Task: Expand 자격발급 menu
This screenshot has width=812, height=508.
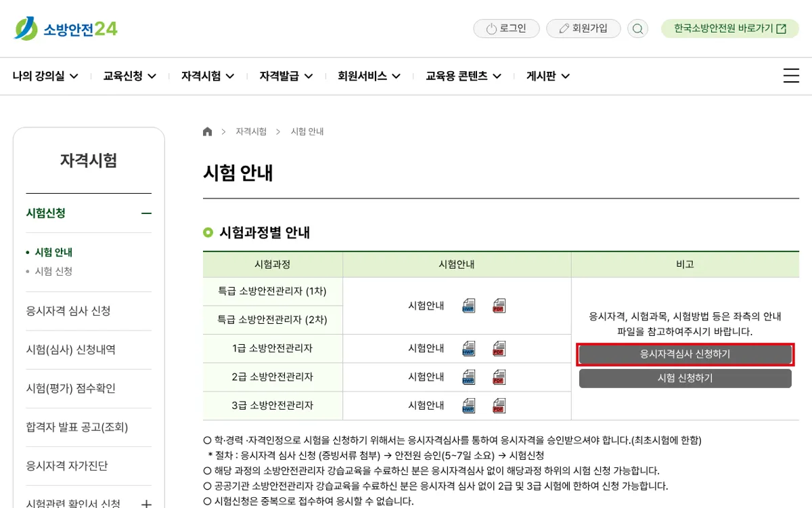Action: click(286, 76)
